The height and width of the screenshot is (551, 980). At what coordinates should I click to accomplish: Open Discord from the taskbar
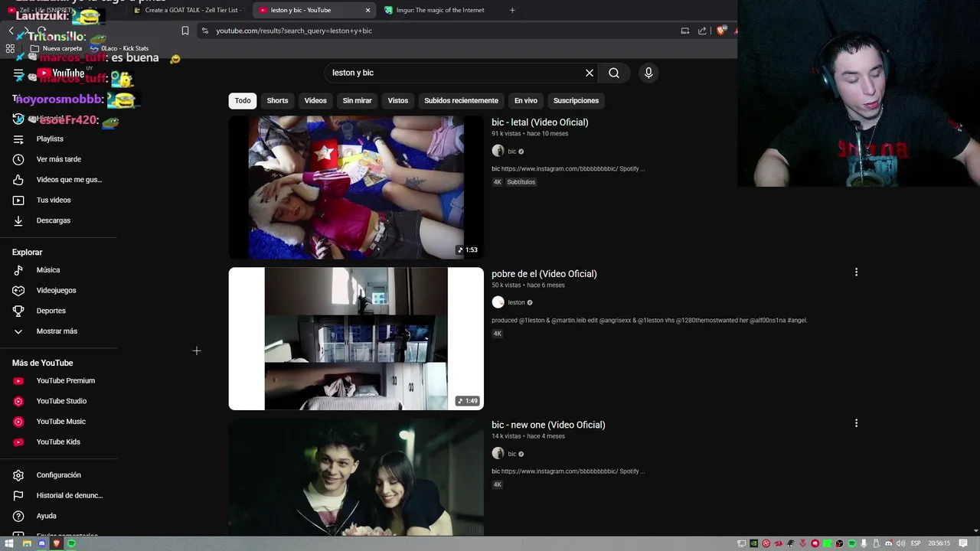41,543
